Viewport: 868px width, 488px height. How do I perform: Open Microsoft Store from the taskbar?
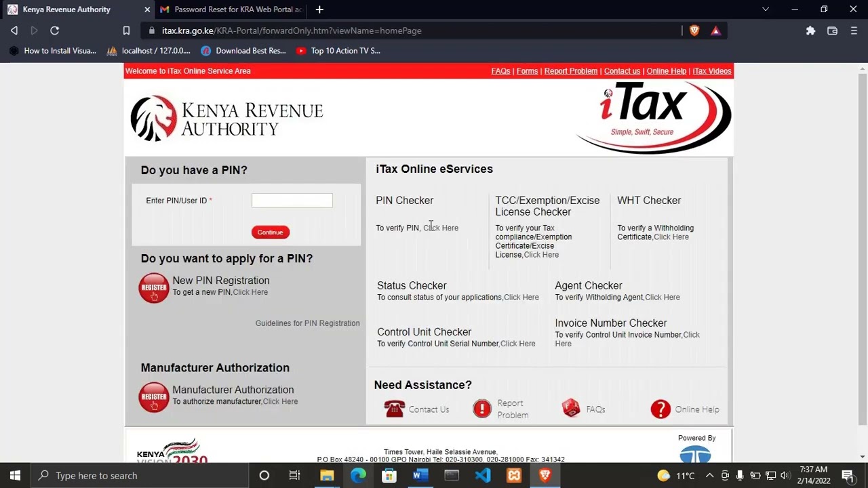pyautogui.click(x=389, y=475)
